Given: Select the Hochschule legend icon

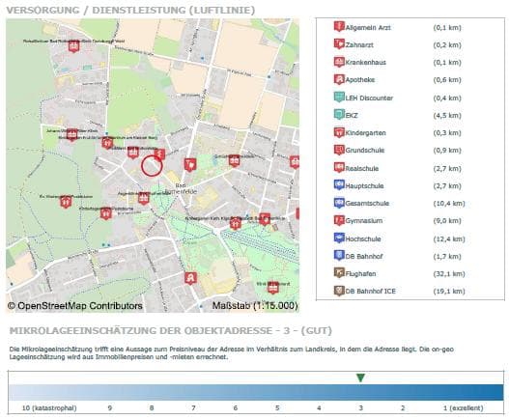Looking at the screenshot, I should pos(339,238).
